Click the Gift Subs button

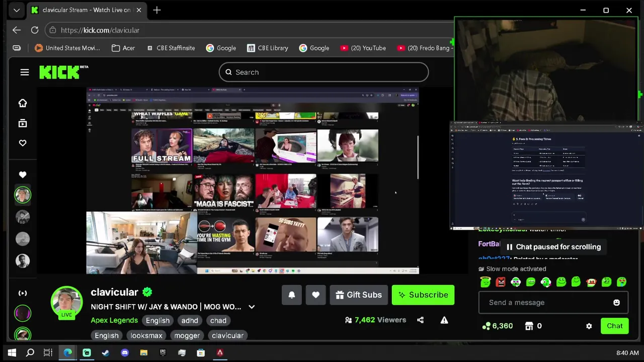(x=359, y=295)
